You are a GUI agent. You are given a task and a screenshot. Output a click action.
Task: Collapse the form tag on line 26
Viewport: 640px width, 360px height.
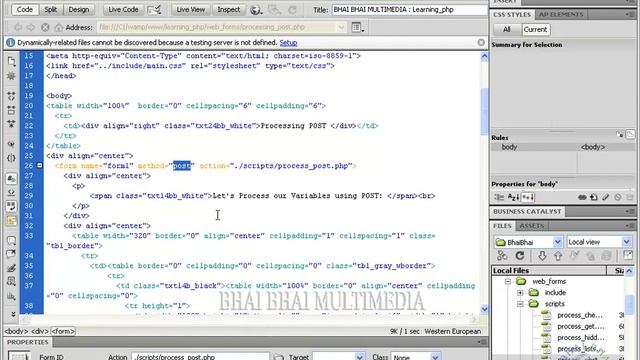tap(40, 166)
